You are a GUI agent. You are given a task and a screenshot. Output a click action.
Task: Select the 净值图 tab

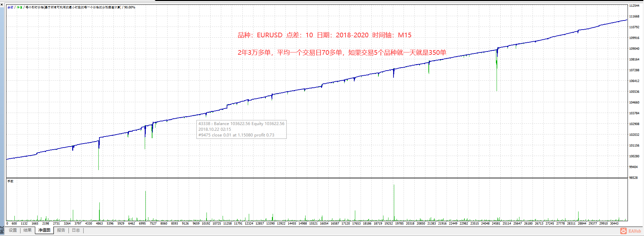coord(44,230)
